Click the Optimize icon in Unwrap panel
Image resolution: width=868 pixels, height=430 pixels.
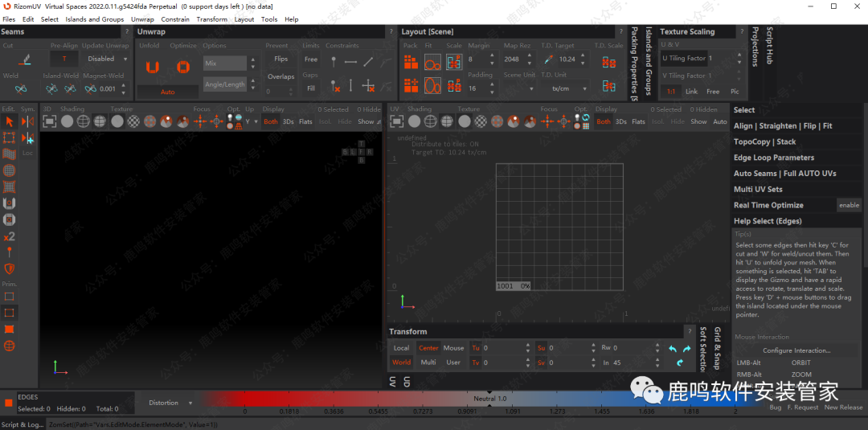pyautogui.click(x=182, y=68)
